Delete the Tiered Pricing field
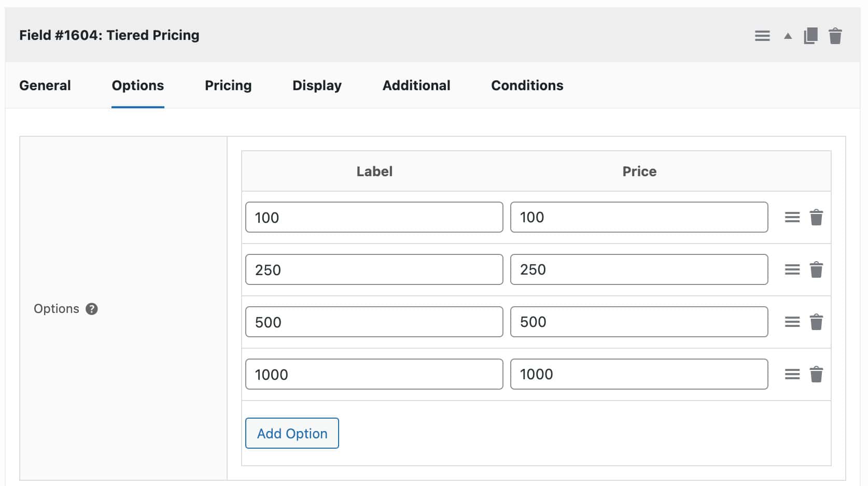Image resolution: width=868 pixels, height=486 pixels. [x=835, y=35]
